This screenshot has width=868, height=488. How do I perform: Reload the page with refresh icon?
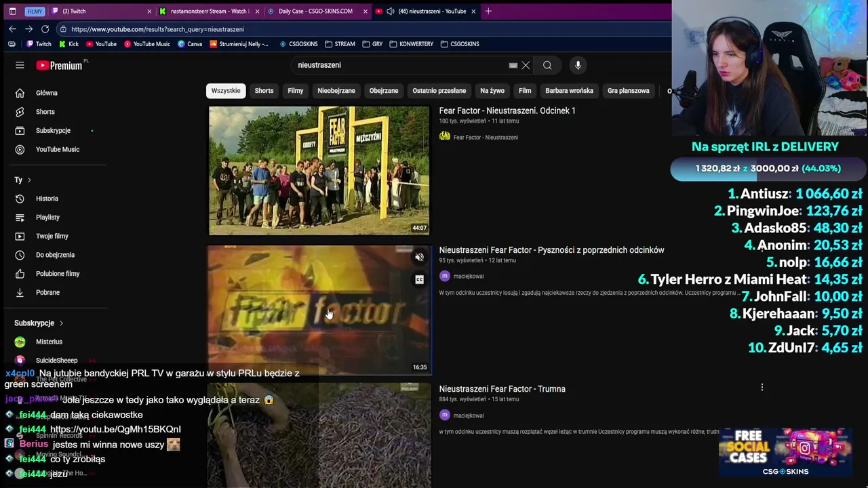pyautogui.click(x=45, y=29)
